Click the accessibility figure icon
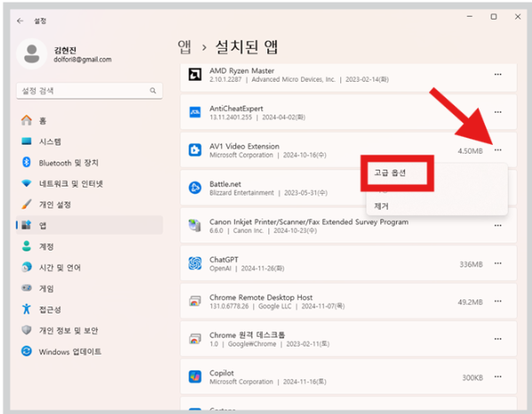Viewport: 532px width, 414px height. click(x=27, y=309)
